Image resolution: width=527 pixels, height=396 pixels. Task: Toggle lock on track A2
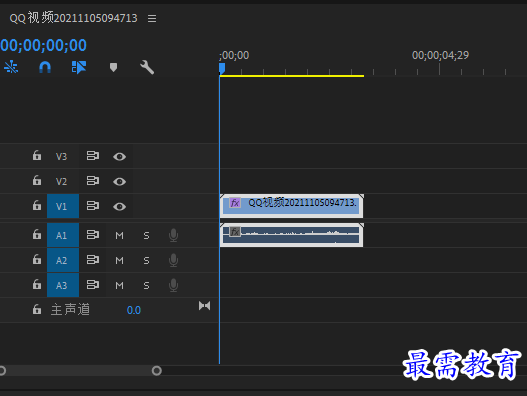[x=37, y=260]
